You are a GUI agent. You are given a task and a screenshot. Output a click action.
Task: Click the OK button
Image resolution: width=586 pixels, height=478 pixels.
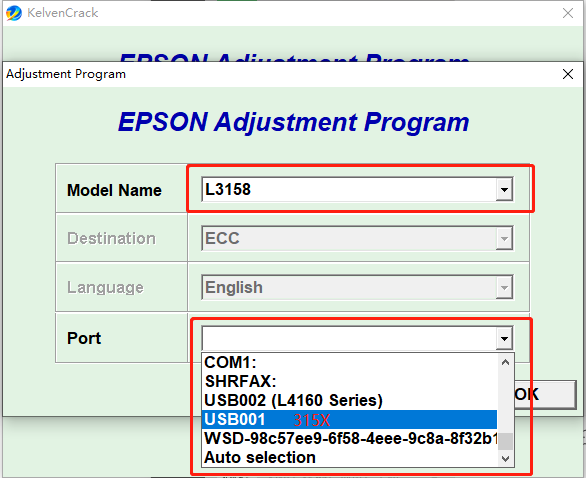click(x=545, y=395)
